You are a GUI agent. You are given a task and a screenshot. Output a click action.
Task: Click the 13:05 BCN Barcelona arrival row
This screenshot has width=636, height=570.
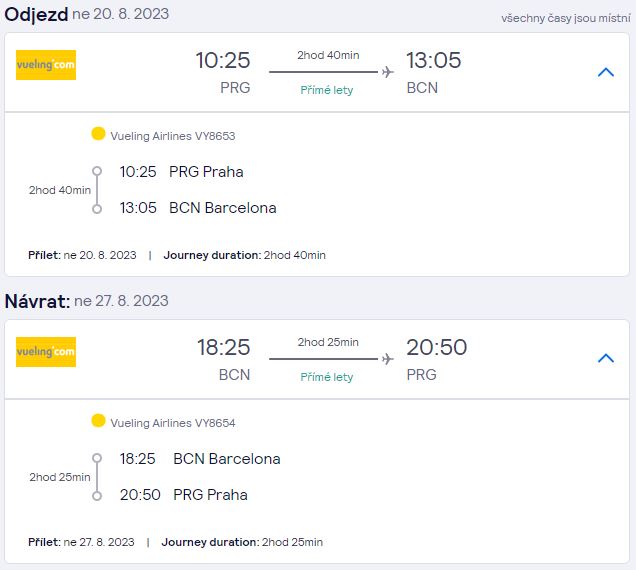[x=198, y=208]
